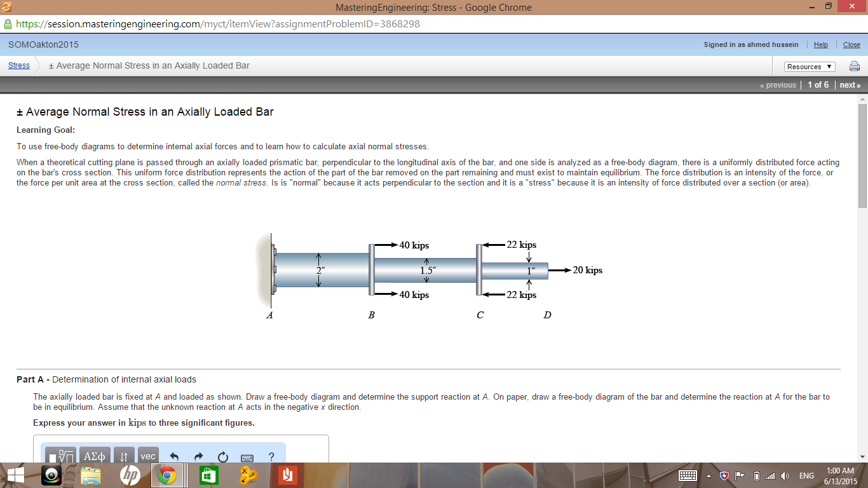The image size is (868, 488).
Task: Open yellow hexagon tools app on taskbar
Action: tap(248, 476)
